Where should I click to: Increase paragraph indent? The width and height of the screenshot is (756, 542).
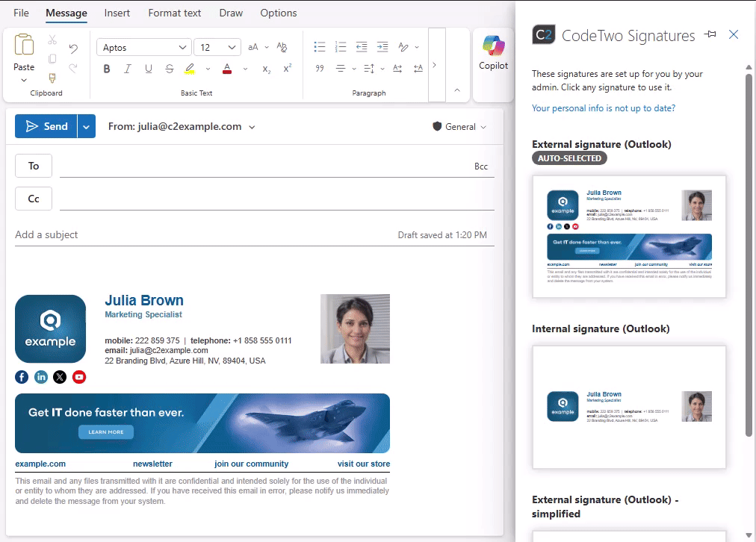pos(382,47)
